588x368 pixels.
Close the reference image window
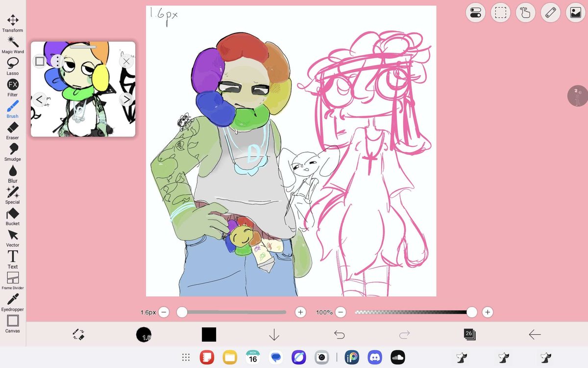click(126, 61)
